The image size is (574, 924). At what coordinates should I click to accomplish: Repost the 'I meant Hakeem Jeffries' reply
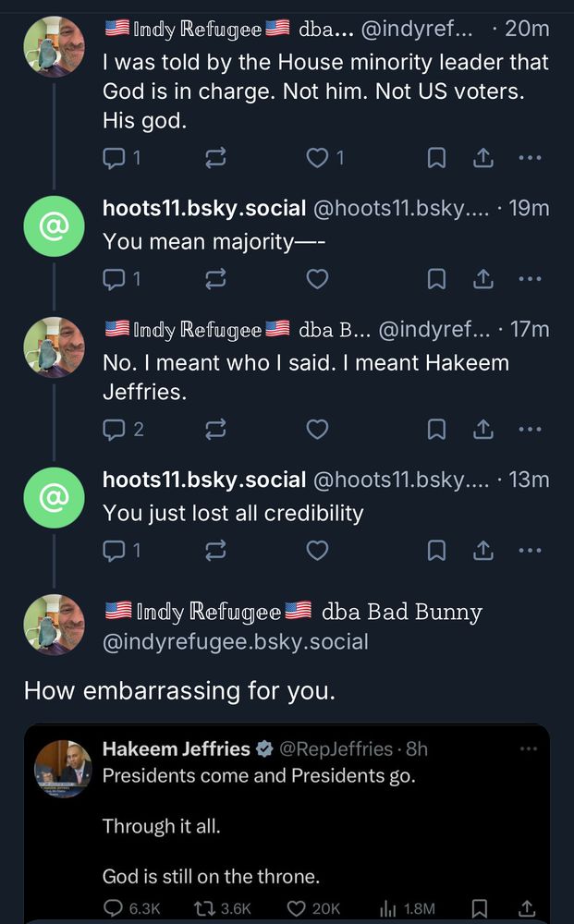tap(214, 429)
